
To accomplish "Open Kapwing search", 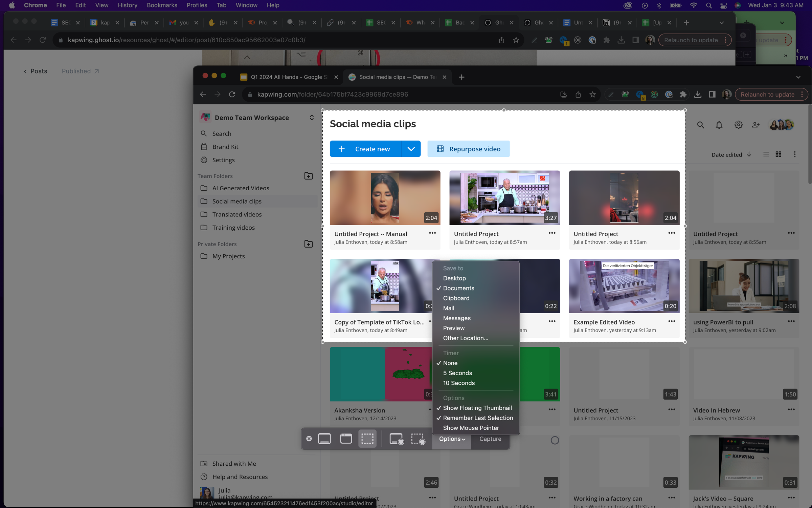I will (x=700, y=125).
